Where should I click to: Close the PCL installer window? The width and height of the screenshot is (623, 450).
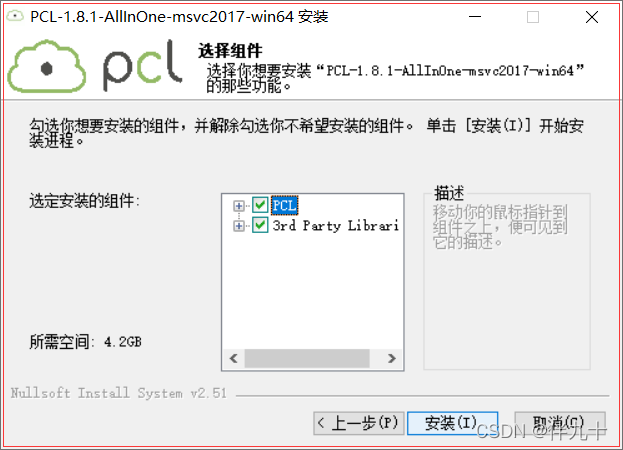tap(592, 17)
